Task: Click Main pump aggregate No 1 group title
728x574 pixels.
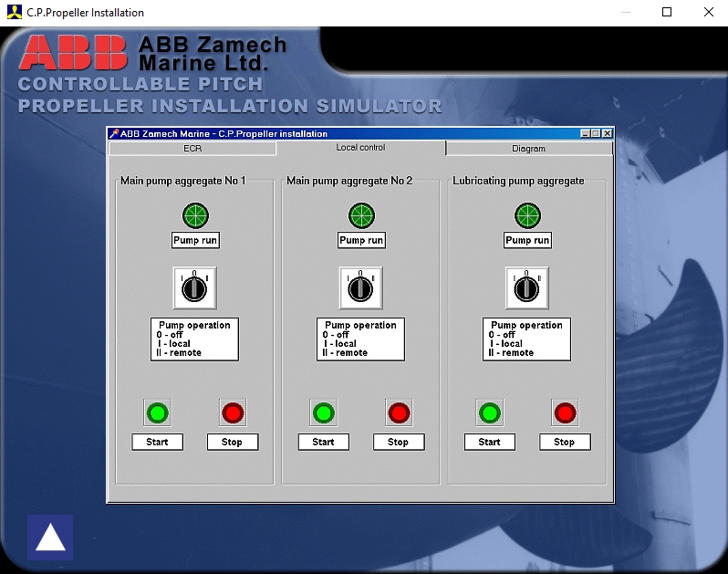Action: [x=183, y=181]
